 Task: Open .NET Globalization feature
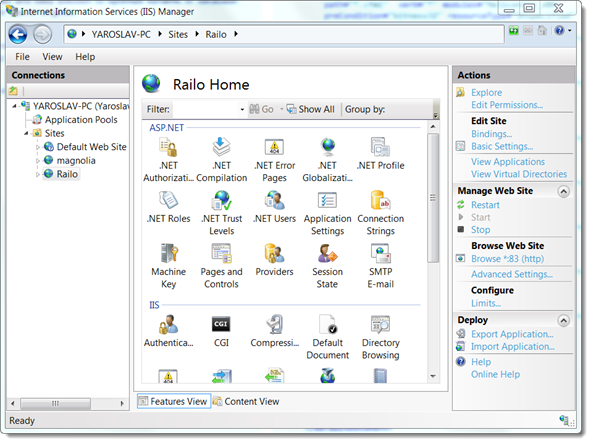point(328,160)
